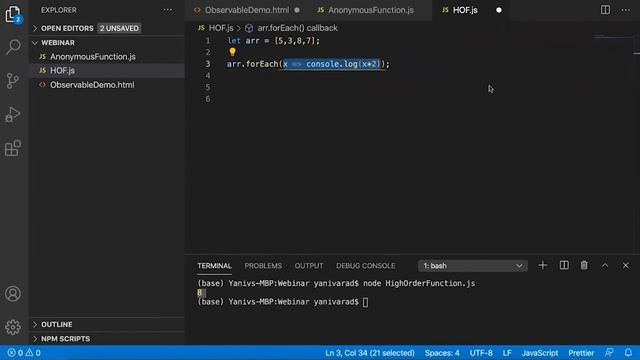Click the breadcrumb symbol cube icon
Image resolution: width=640 pixels, height=360 pixels.
click(249, 28)
